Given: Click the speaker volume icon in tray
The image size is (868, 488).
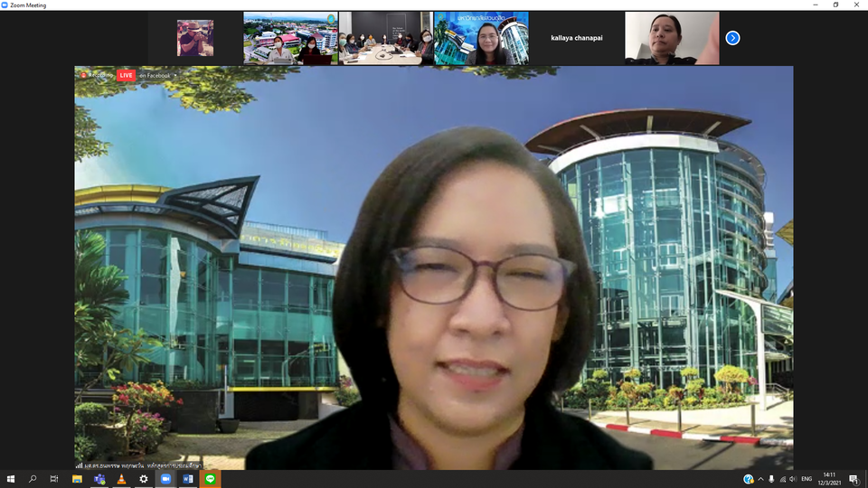Looking at the screenshot, I should point(792,479).
